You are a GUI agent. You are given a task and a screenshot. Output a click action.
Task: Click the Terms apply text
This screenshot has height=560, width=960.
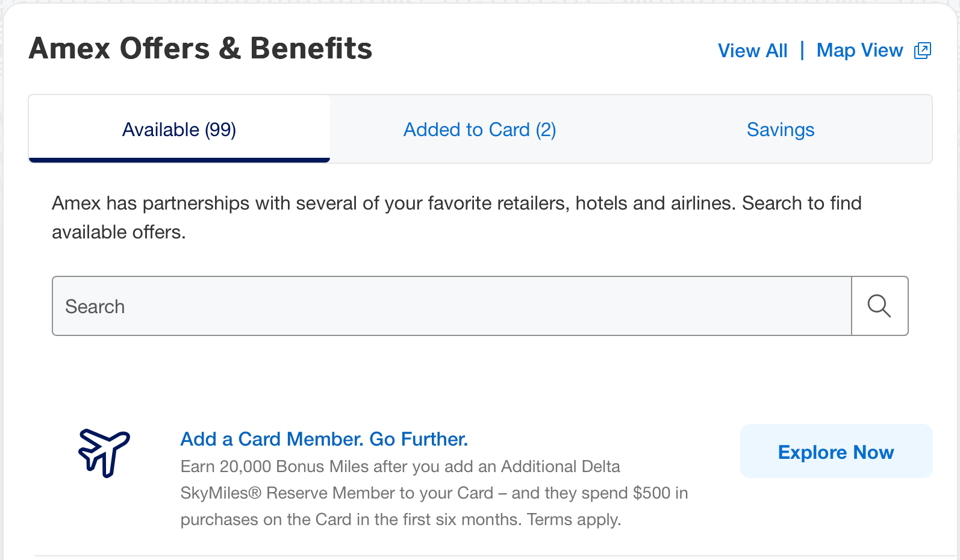click(x=573, y=519)
